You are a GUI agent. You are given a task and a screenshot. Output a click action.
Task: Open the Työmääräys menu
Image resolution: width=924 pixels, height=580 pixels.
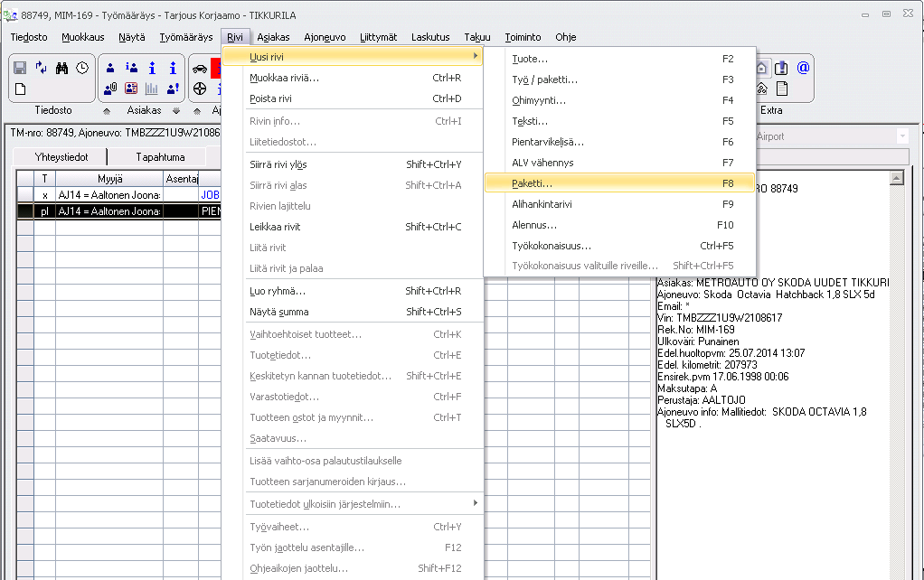coord(186,37)
